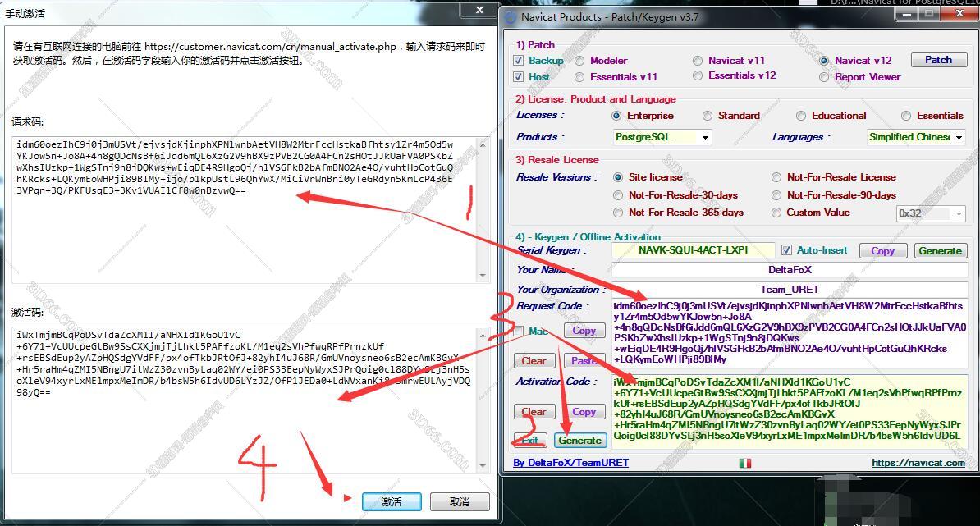Click the Exit button
Screen dimensions: 980x526
530,441
